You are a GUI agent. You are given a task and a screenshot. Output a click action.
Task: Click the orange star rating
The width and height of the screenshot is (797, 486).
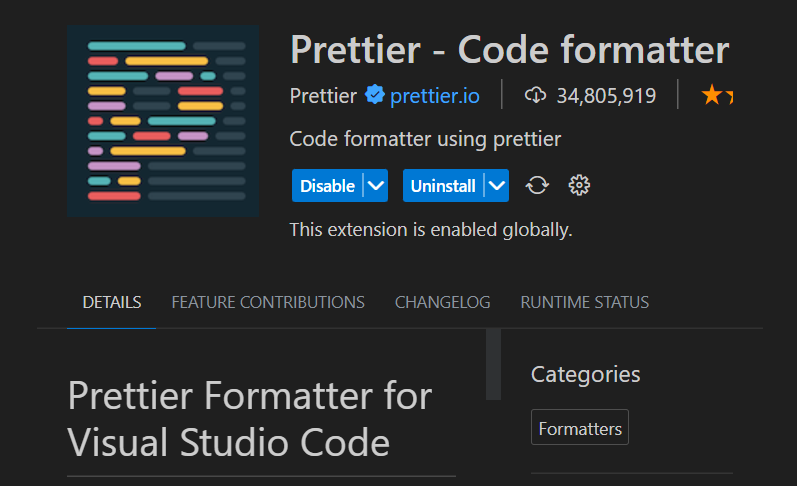click(x=717, y=95)
